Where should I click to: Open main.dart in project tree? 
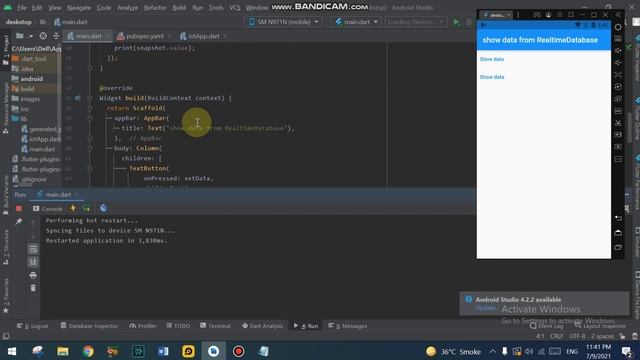pyautogui.click(x=42, y=149)
